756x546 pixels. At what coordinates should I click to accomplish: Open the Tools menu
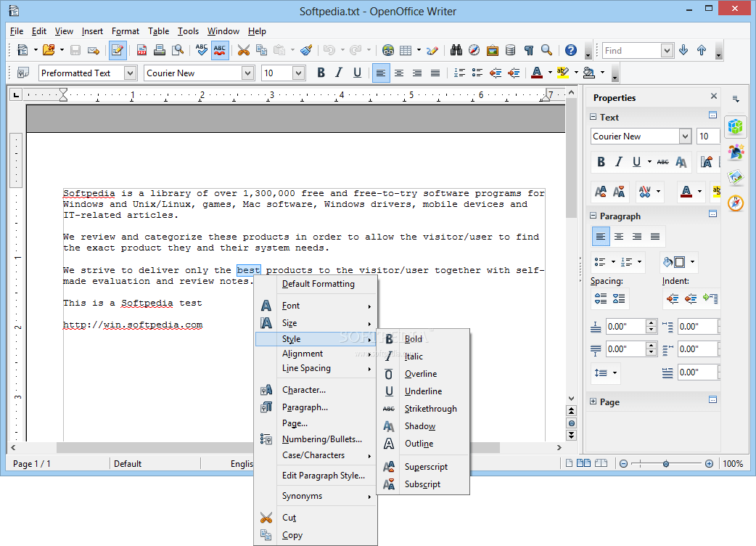[x=188, y=31]
